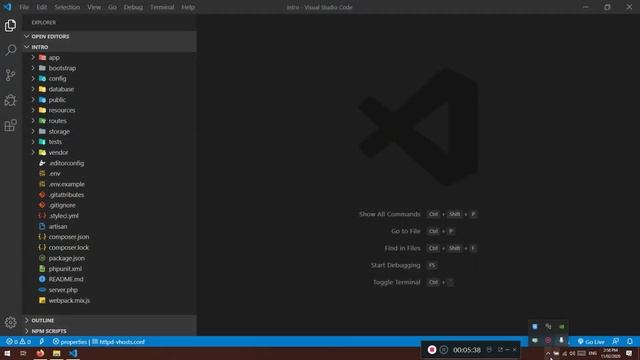The image size is (640, 360).
Task: Click the green NVIDIA icon in tray popup
Action: click(562, 327)
